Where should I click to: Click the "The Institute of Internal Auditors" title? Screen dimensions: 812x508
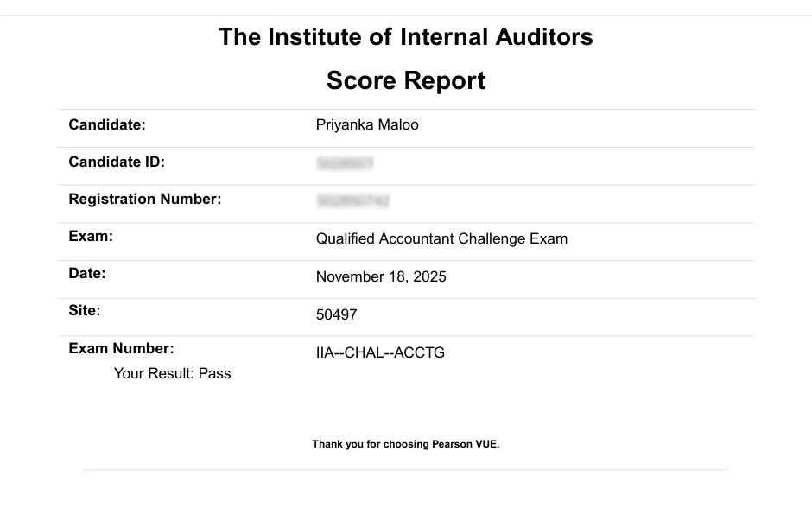coord(405,37)
